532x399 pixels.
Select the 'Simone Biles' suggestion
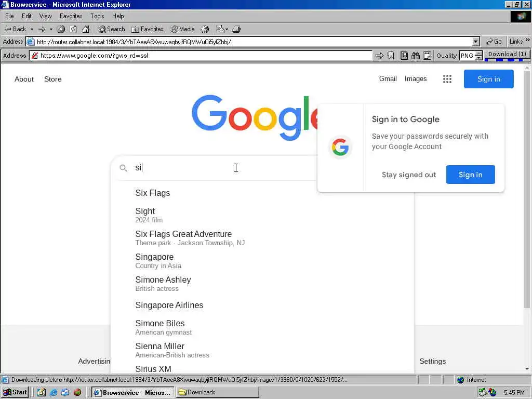click(x=262, y=327)
